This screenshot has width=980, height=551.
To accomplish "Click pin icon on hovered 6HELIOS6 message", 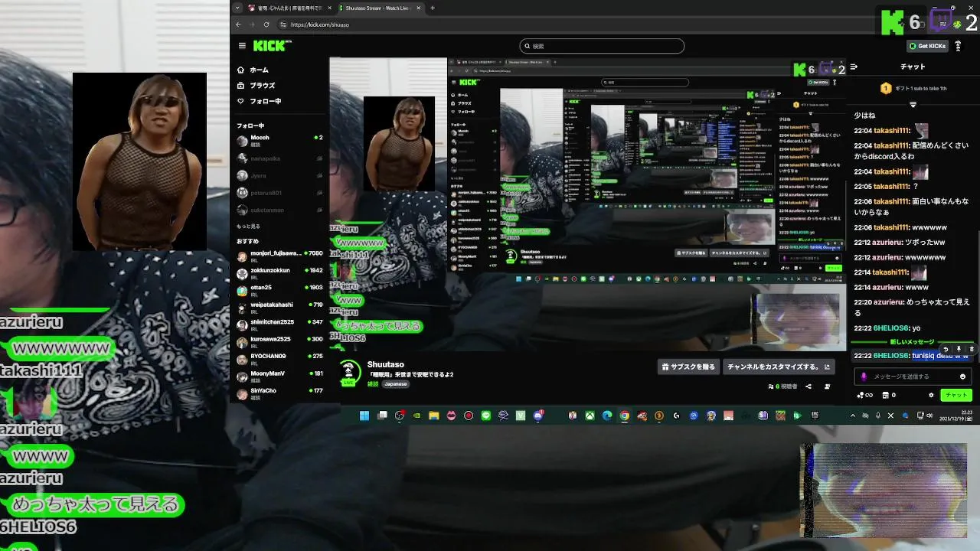I will (959, 349).
